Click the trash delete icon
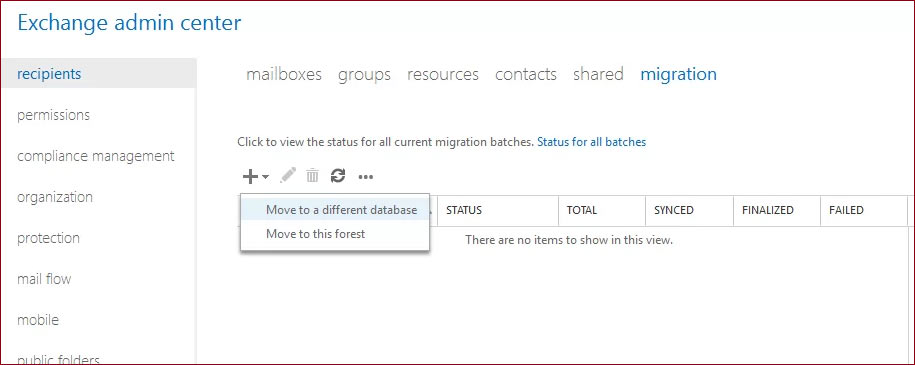This screenshot has height=365, width=915. (313, 175)
